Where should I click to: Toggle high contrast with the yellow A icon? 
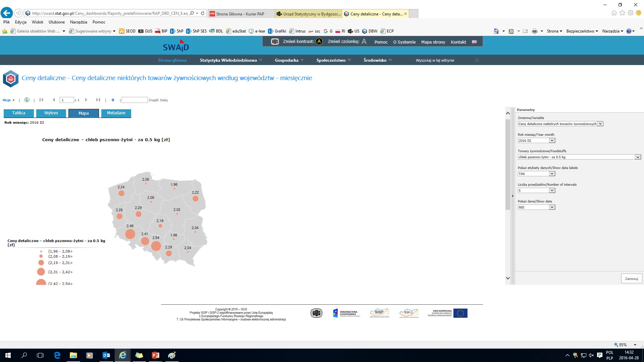[x=319, y=42]
